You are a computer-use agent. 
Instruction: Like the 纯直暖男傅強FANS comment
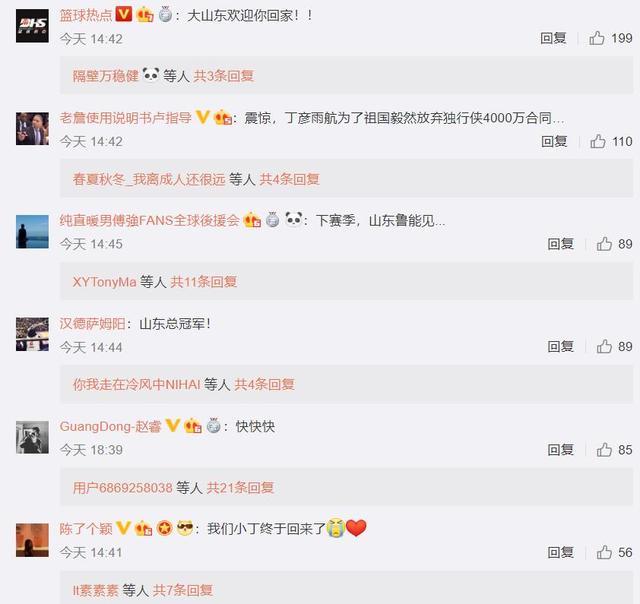tap(604, 244)
